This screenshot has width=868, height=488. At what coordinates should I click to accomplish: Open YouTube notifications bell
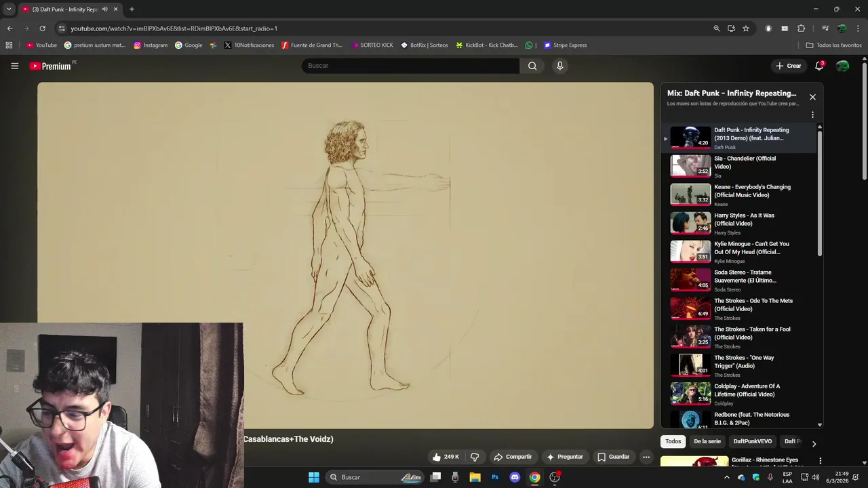819,66
